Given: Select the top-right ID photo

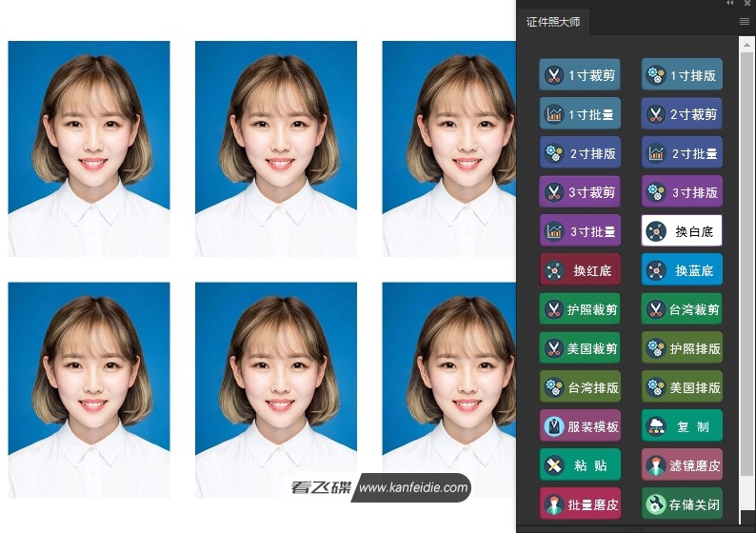Looking at the screenshot, I should [449, 148].
